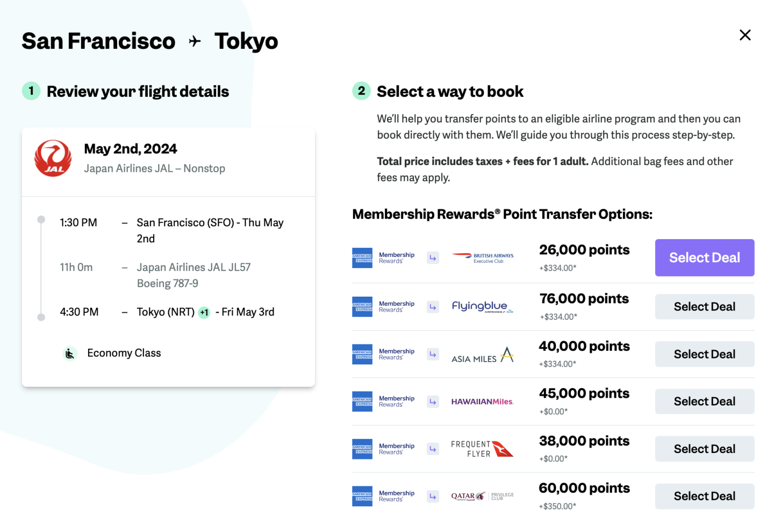Viewport: 774px width, 532px height.
Task: Click the Economy Class seat icon
Action: (70, 353)
